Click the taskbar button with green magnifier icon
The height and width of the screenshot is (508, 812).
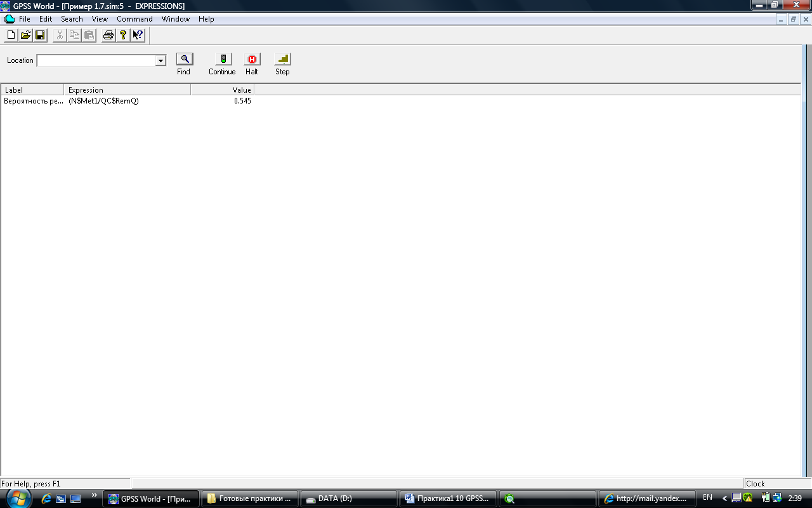(548, 498)
